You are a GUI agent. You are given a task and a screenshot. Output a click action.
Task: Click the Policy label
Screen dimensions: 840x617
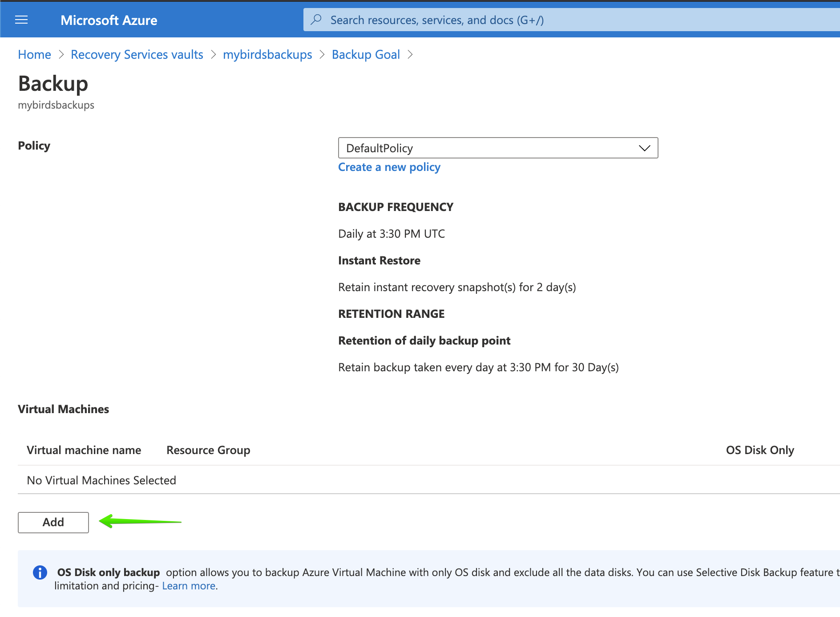pos(34,146)
